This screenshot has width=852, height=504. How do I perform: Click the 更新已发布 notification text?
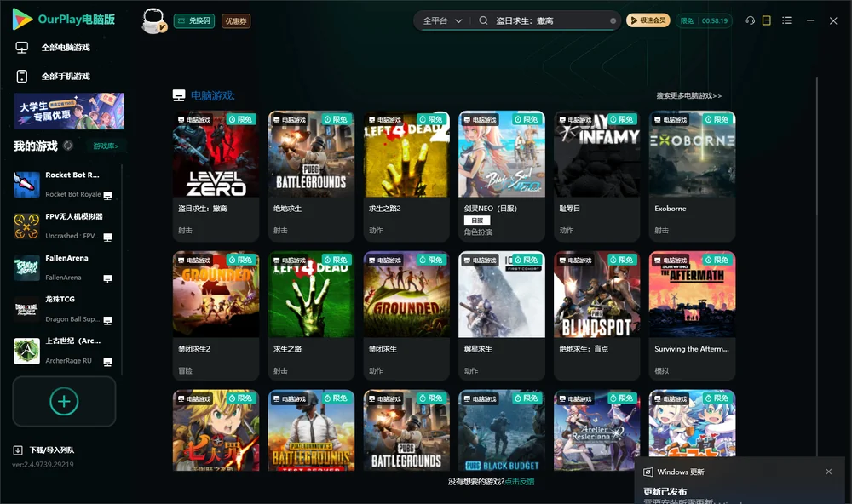tap(665, 491)
